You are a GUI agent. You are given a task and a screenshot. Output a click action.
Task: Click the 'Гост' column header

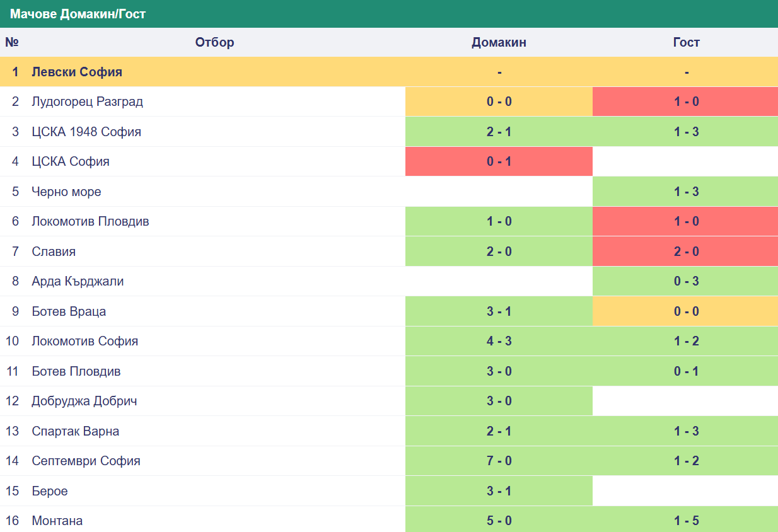click(686, 42)
